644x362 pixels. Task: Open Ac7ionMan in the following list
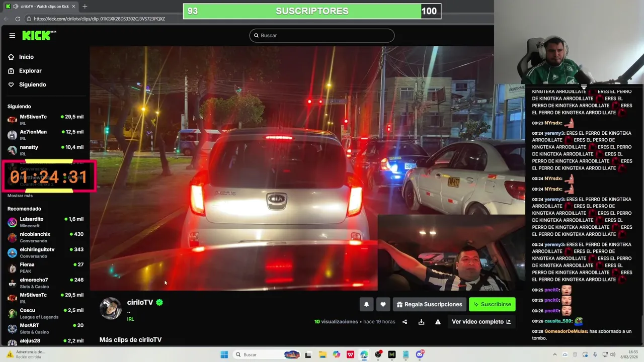(x=45, y=135)
